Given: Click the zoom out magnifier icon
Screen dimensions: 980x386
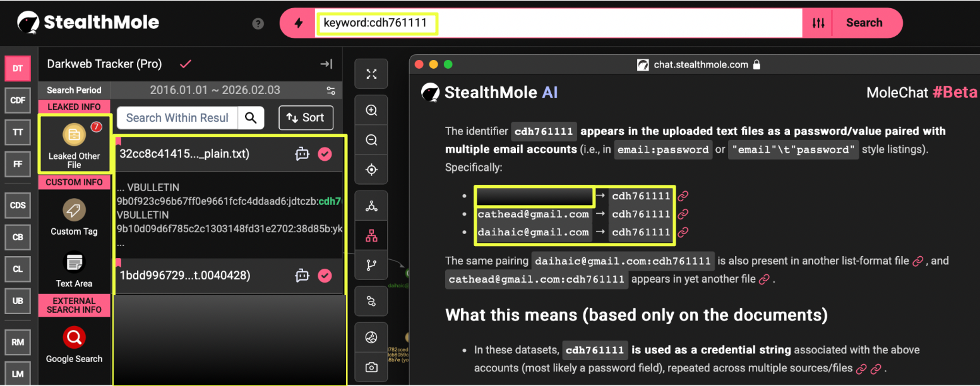Looking at the screenshot, I should coord(371,140).
